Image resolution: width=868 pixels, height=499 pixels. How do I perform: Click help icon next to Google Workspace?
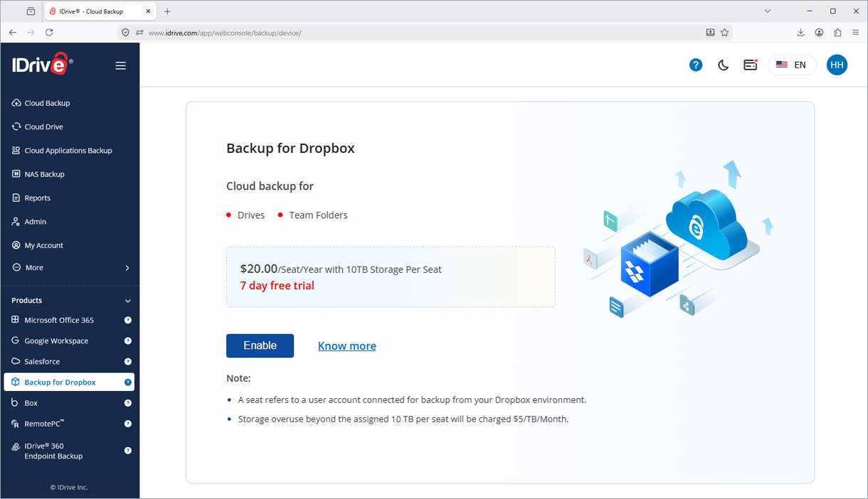128,340
